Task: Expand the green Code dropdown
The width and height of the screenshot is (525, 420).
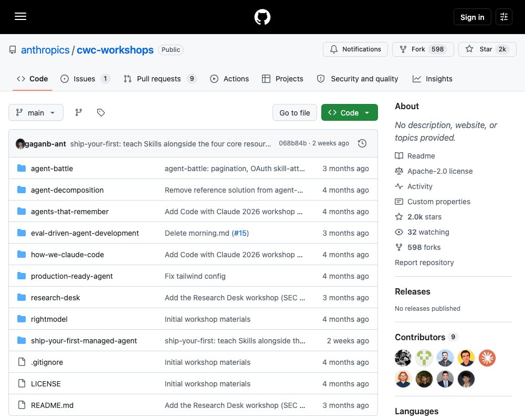Action: [349, 112]
